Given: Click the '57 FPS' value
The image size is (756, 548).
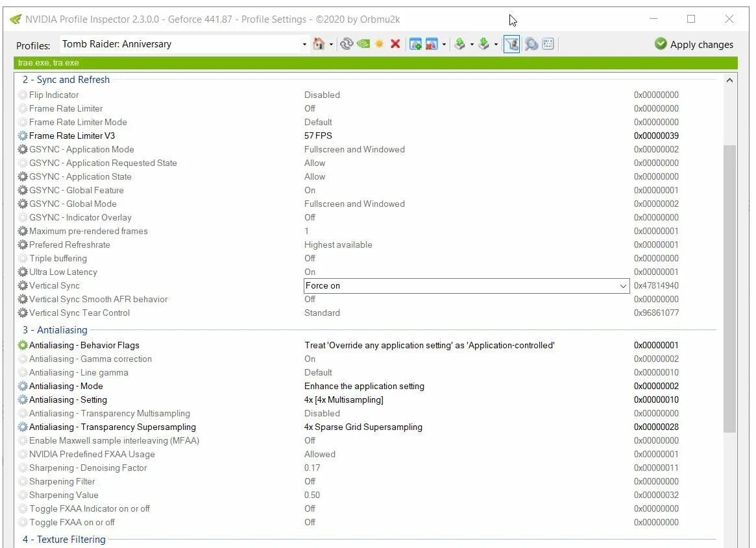Looking at the screenshot, I should pos(318,136).
